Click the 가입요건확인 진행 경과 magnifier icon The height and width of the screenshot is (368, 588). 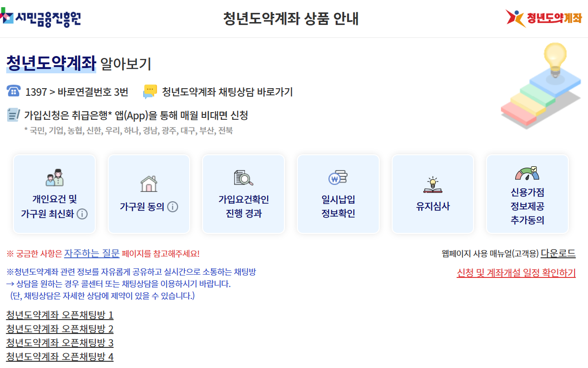pos(243,177)
